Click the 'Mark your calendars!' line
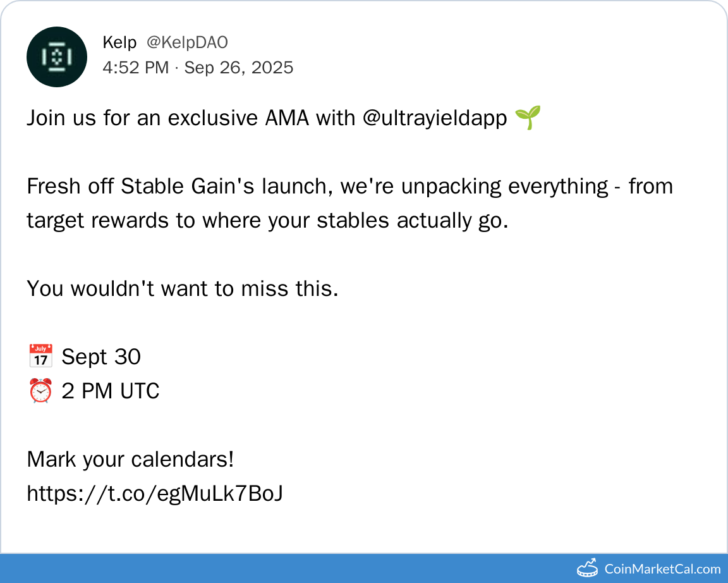Image resolution: width=728 pixels, height=583 pixels. click(130, 459)
